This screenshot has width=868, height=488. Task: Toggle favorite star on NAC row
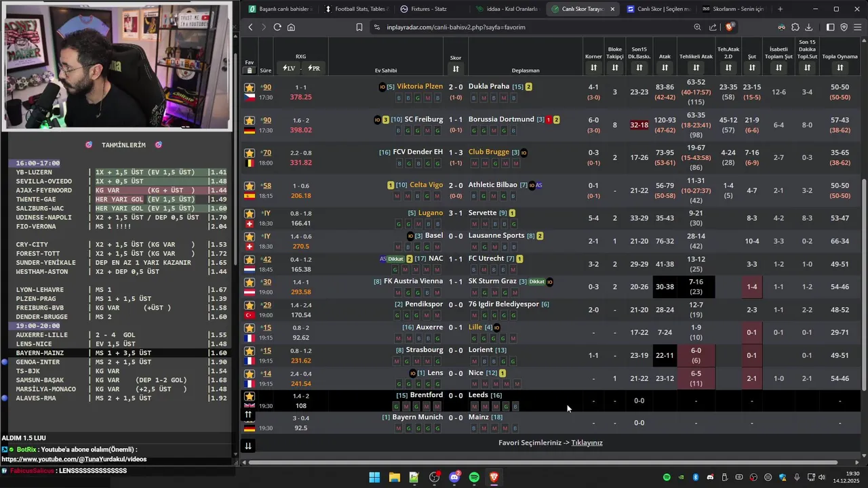tap(250, 260)
